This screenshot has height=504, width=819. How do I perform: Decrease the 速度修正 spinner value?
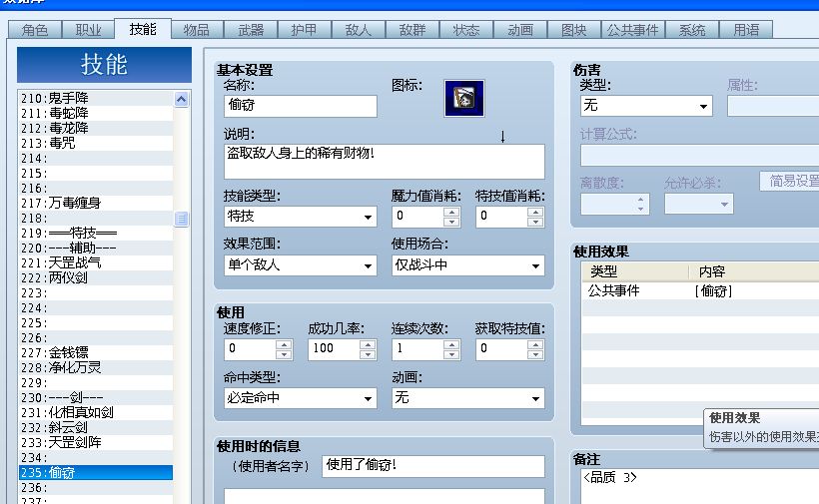pyautogui.click(x=284, y=354)
